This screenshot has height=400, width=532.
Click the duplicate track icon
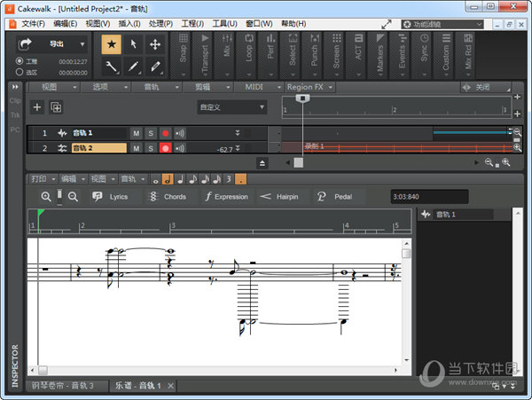tap(56, 107)
